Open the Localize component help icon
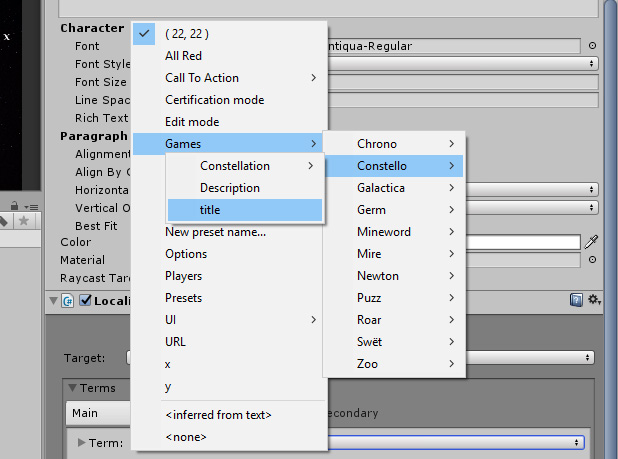 coord(576,300)
